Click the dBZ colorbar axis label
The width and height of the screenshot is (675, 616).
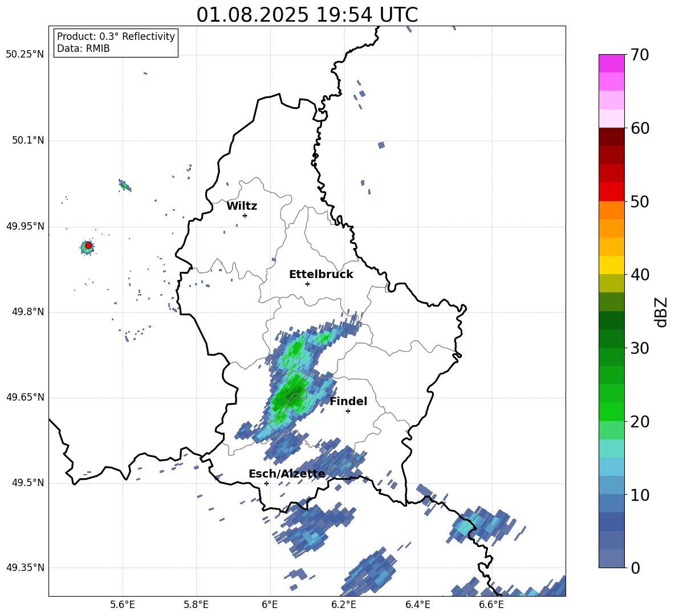coord(661,312)
